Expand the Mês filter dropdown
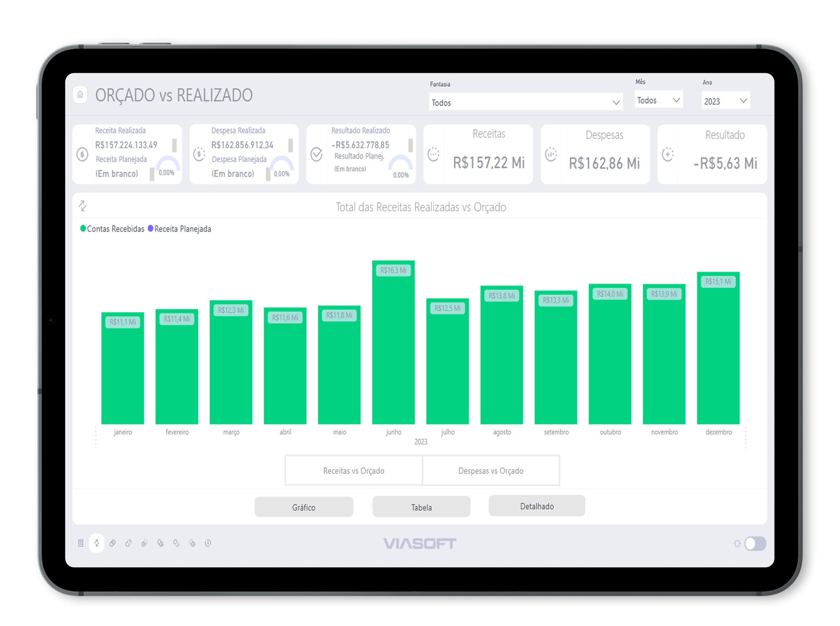840x626 pixels. click(658, 100)
